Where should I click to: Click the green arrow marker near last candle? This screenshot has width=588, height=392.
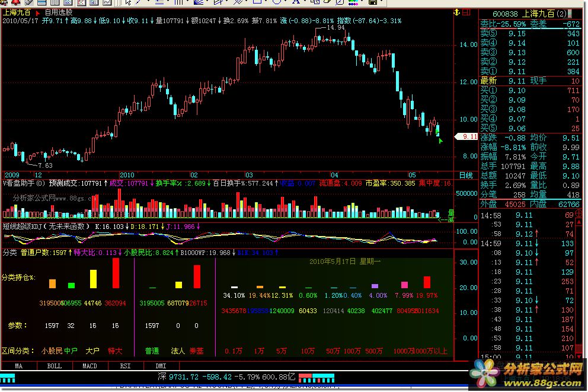(440, 141)
